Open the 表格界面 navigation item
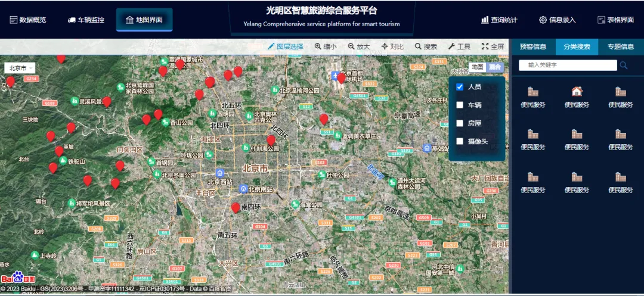This screenshot has width=644, height=296. (x=615, y=20)
